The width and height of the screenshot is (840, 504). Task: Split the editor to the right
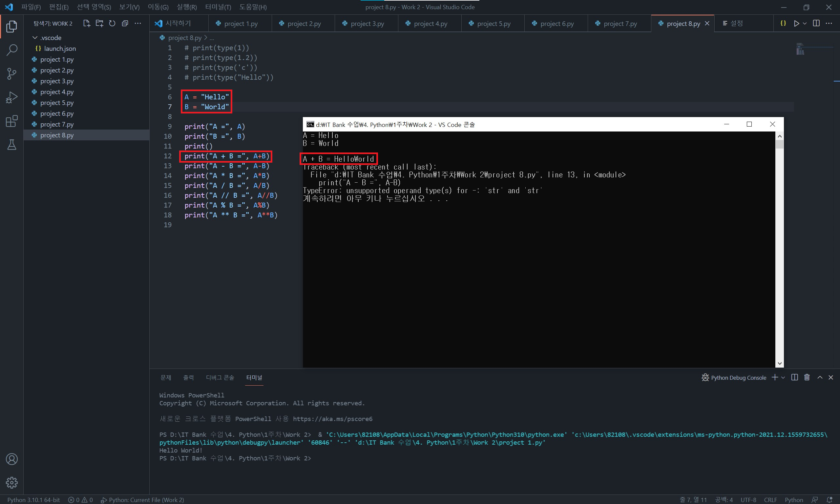(x=816, y=23)
